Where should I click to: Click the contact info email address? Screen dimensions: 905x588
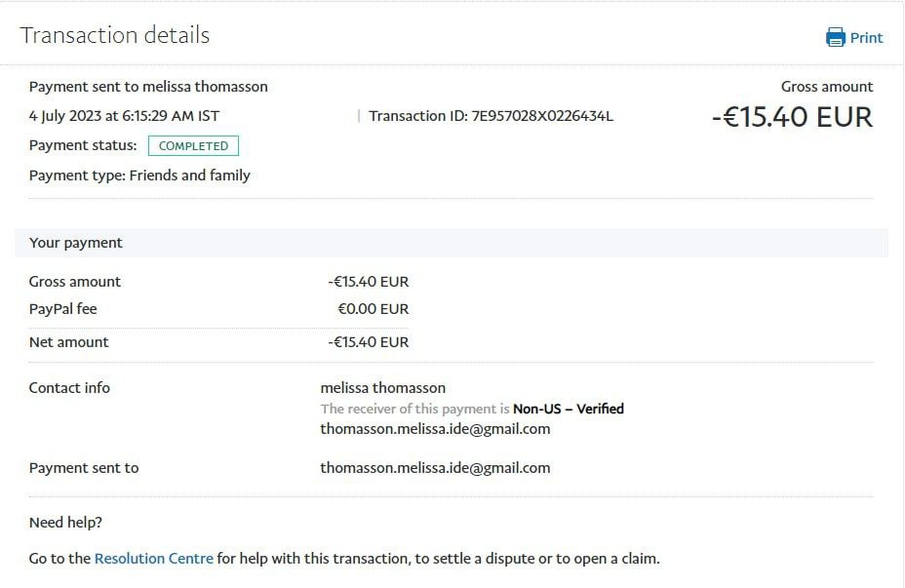point(435,429)
